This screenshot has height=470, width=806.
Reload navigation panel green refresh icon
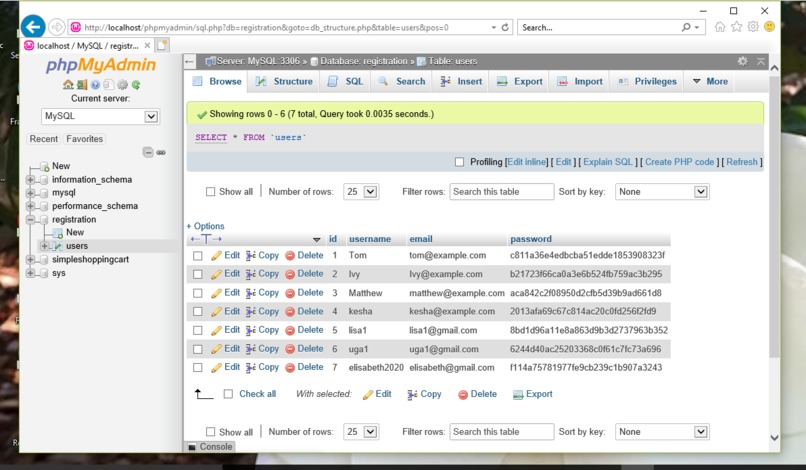point(136,85)
